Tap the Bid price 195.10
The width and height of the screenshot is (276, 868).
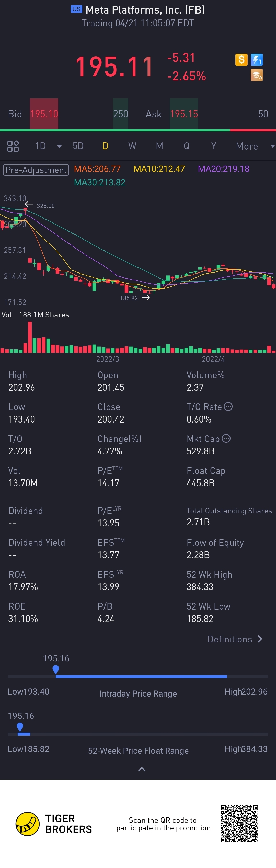point(44,114)
